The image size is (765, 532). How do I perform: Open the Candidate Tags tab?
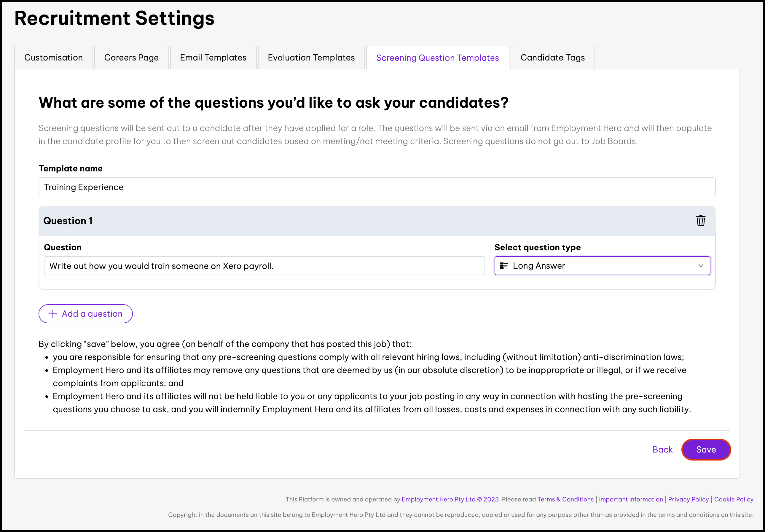[x=552, y=58]
